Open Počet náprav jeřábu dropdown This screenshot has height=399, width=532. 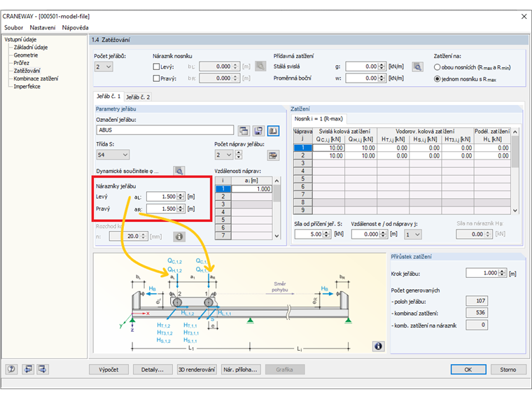coord(224,155)
